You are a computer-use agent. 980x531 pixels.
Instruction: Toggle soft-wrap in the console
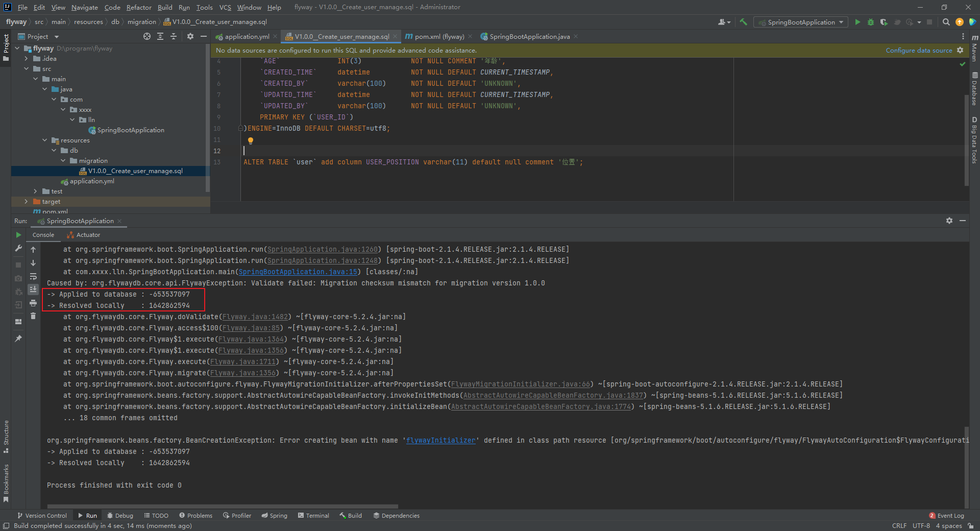tap(33, 277)
